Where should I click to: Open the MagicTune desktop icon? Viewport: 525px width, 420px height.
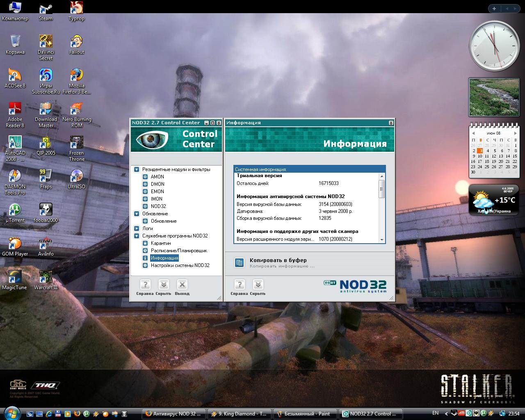click(x=15, y=281)
